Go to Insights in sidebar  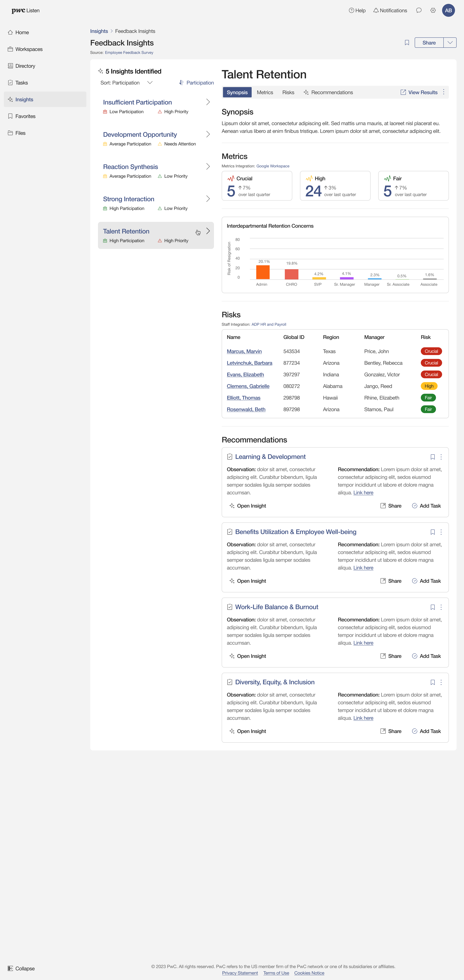pos(45,99)
